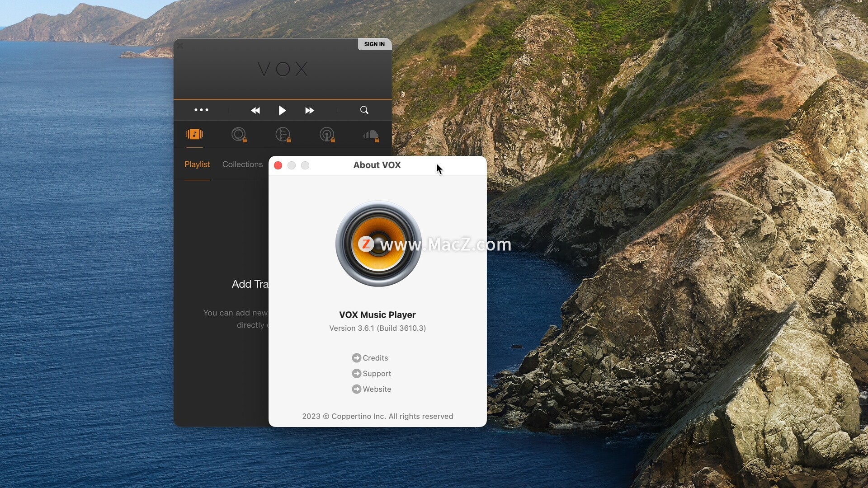The height and width of the screenshot is (488, 868).
Task: Click the arrow icon beside Support
Action: click(356, 374)
